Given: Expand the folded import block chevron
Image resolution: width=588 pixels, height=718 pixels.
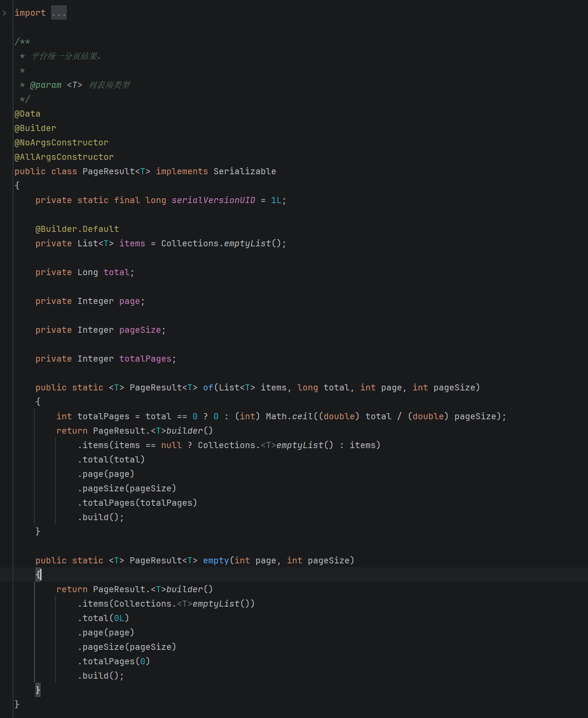Looking at the screenshot, I should tap(4, 13).
